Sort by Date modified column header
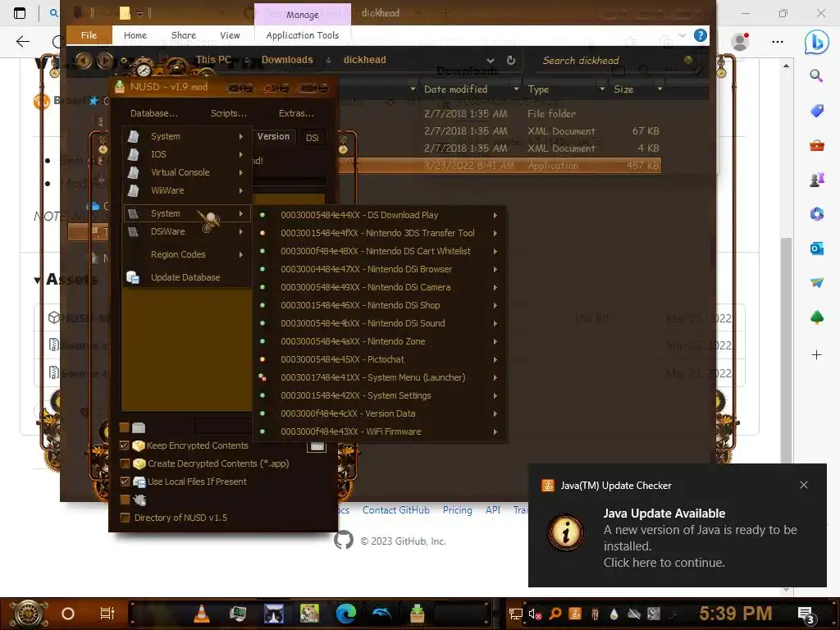This screenshot has height=630, width=840. click(x=456, y=89)
